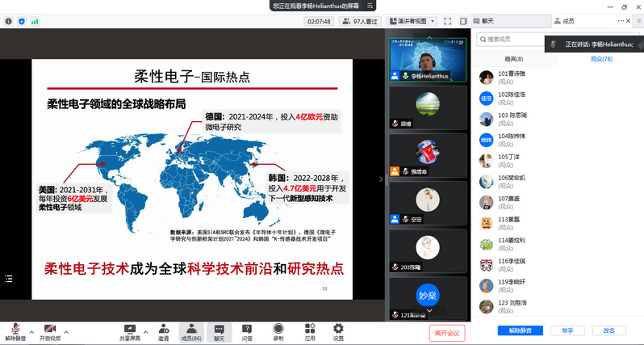Open the meeting info icon

tap(8, 21)
